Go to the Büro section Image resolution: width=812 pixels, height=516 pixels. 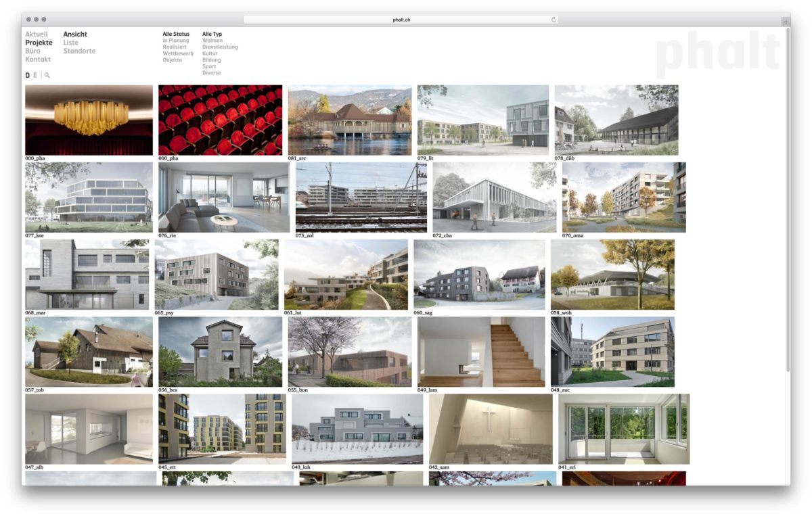click(32, 51)
